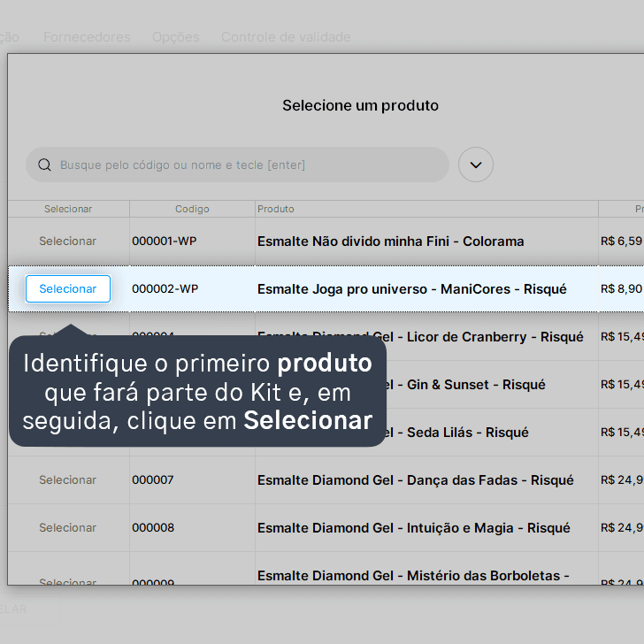Click Selecionar in the 000008 row

(68, 527)
